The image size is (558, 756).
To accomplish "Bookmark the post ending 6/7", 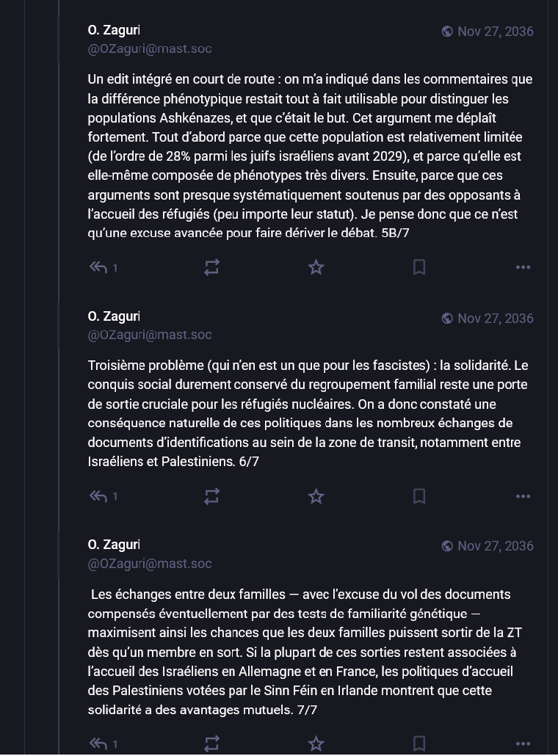I will 419,496.
